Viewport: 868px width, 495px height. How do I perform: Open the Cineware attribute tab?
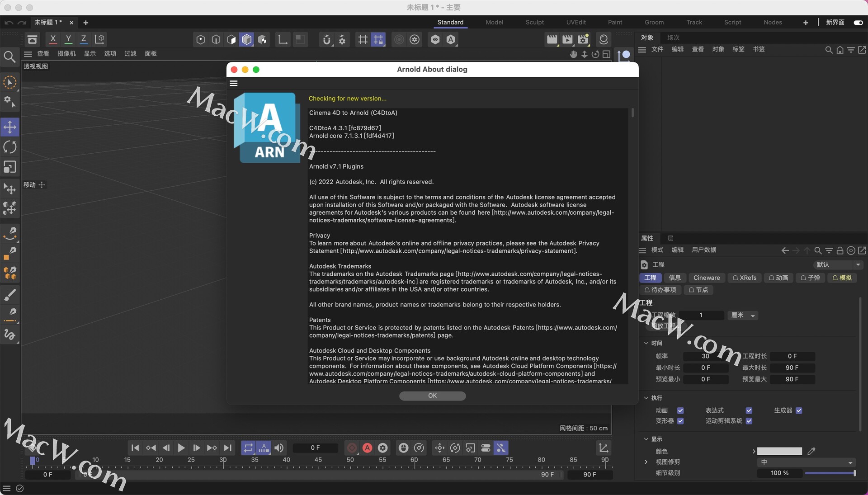(706, 278)
